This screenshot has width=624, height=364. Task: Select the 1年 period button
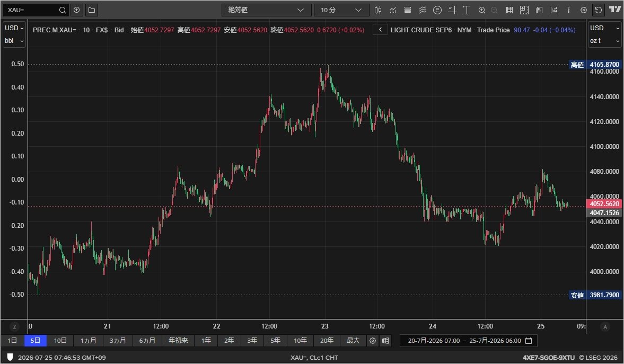[206, 341]
